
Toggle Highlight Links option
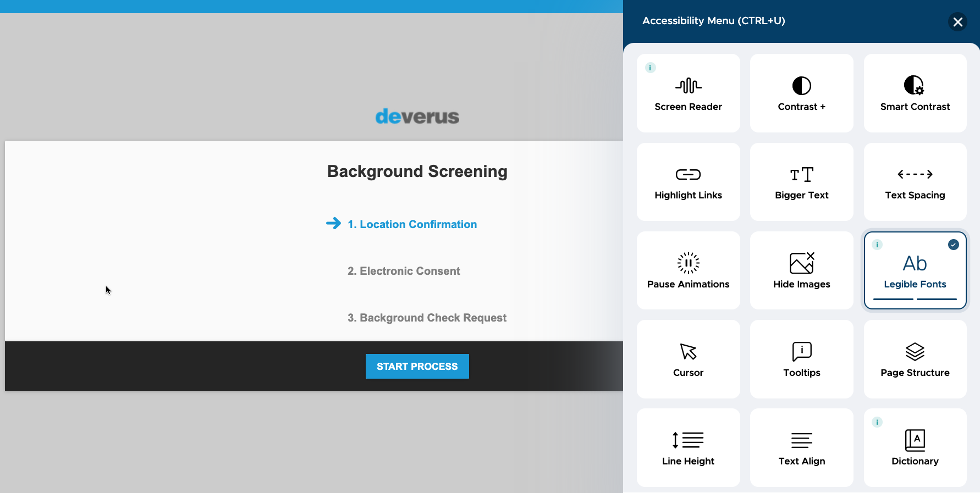[x=688, y=182]
